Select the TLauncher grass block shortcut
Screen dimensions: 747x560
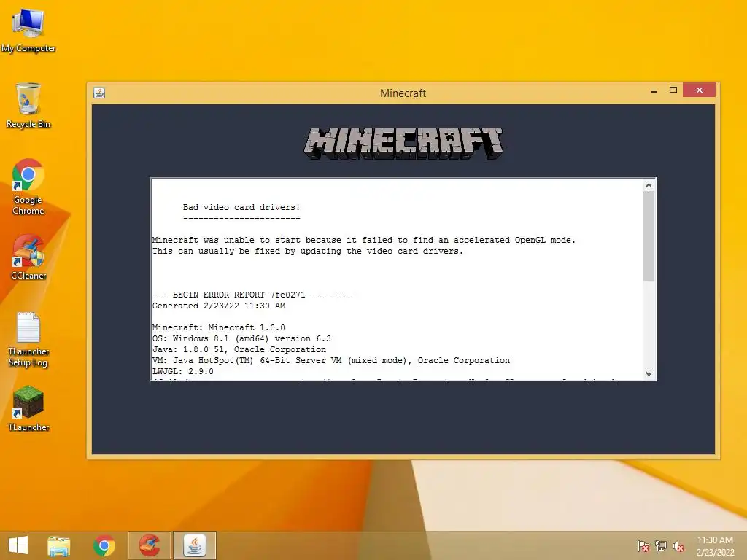click(x=28, y=408)
